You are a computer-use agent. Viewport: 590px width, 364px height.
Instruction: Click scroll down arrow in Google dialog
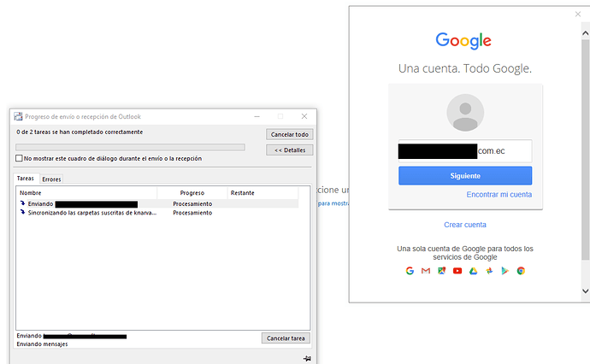[586, 291]
